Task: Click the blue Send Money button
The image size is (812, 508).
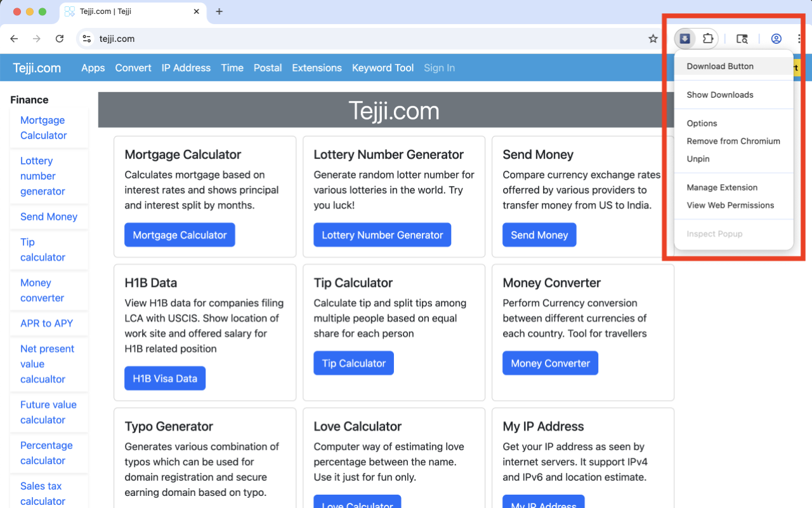Action: tap(539, 235)
